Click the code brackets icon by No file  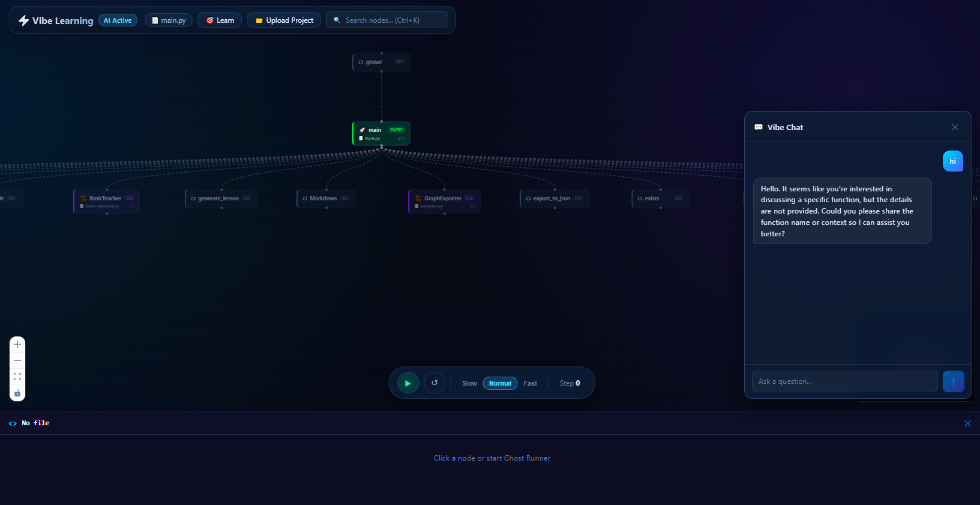tap(13, 423)
